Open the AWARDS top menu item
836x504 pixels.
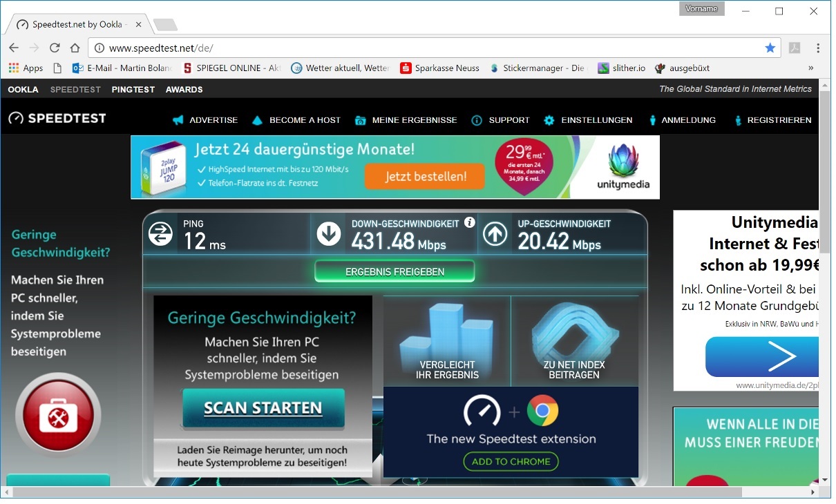pyautogui.click(x=184, y=89)
